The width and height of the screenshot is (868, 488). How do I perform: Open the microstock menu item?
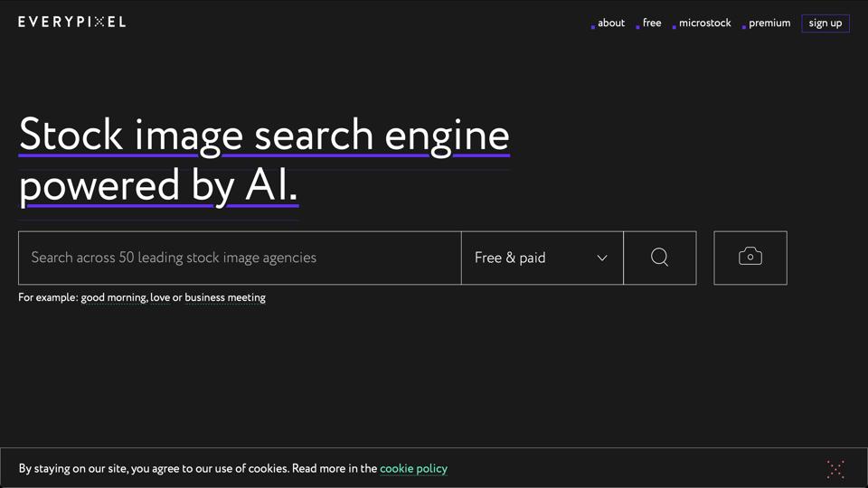tap(704, 23)
